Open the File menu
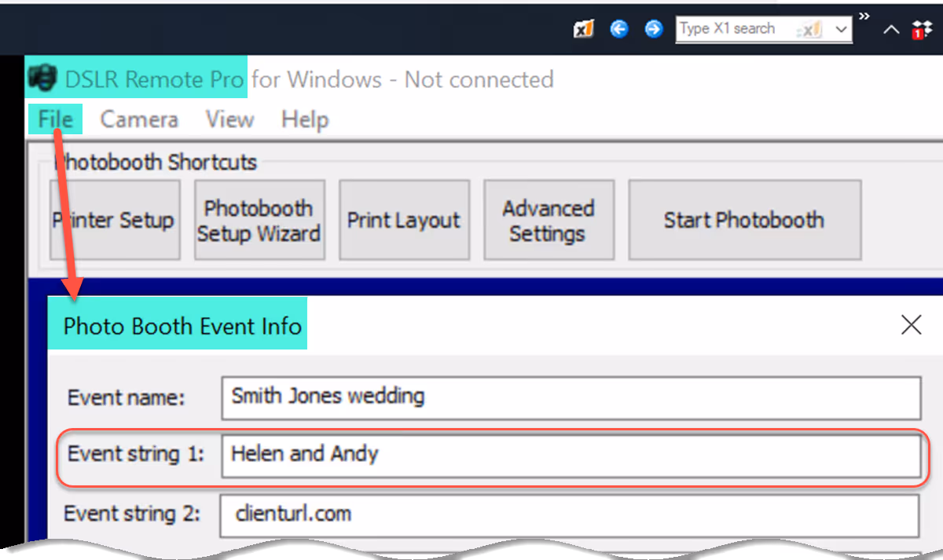 (56, 119)
